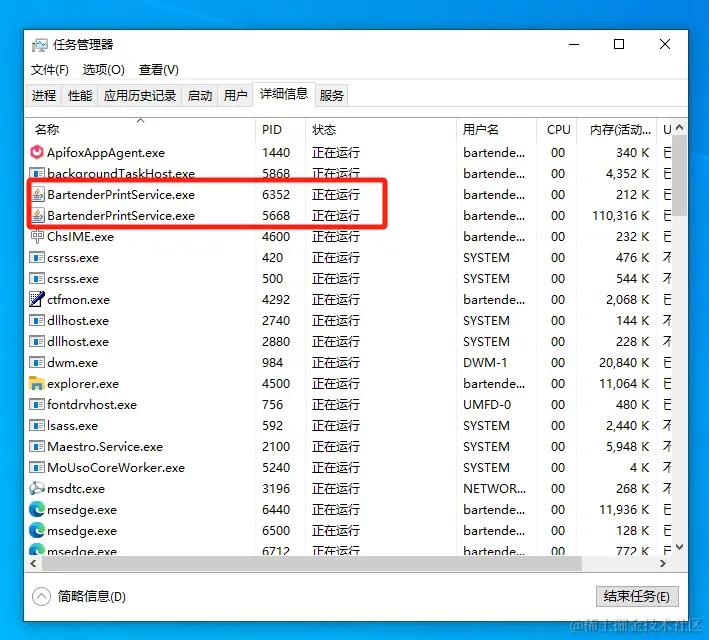
Task: Open the 选项(O) menu
Action: [104, 70]
